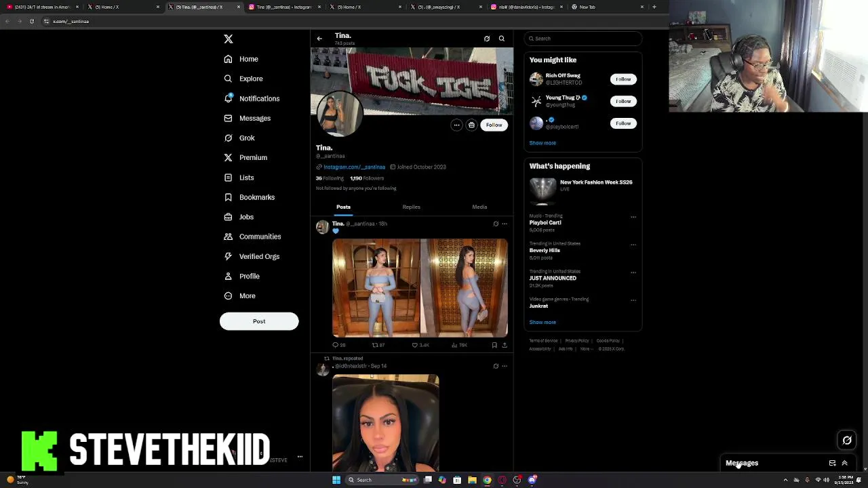This screenshot has height=488, width=868.
Task: Follow @playboicarti
Action: pyautogui.click(x=623, y=123)
